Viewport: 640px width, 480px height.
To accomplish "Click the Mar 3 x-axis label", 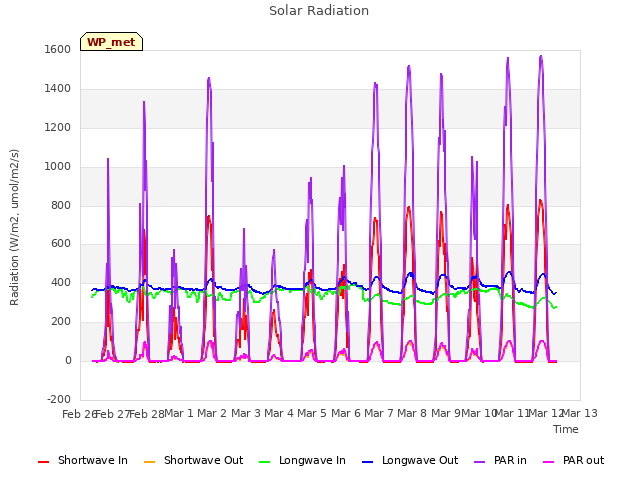I will click(246, 413).
